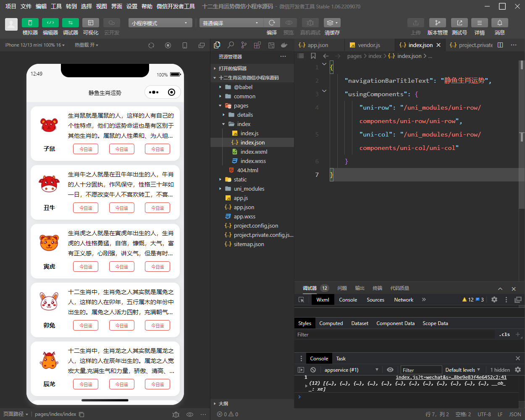
Task: Click the Simulator toolbar icon
Action: [x=30, y=23]
